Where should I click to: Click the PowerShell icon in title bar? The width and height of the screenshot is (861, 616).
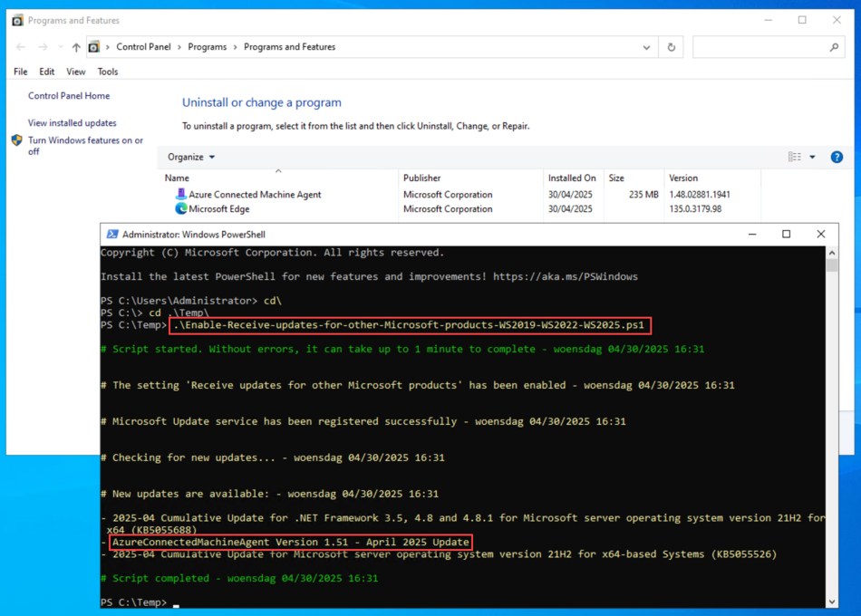(x=111, y=234)
